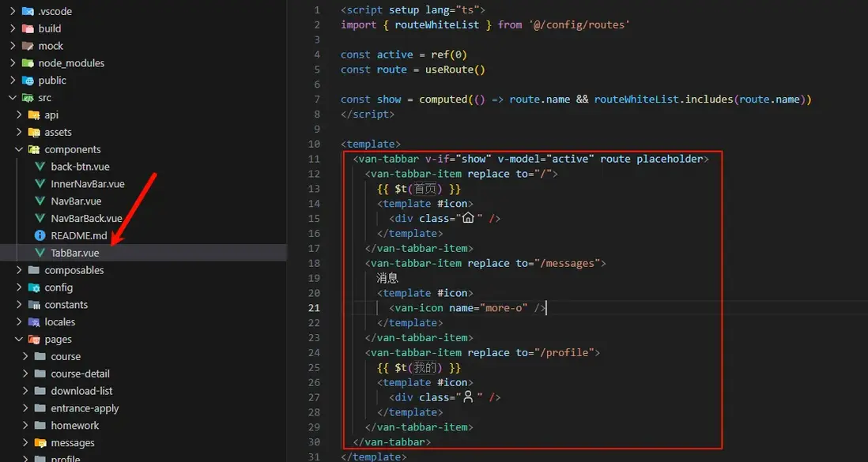Image resolution: width=868 pixels, height=462 pixels.
Task: Expand the composables folder chevron
Action: pyautogui.click(x=19, y=270)
